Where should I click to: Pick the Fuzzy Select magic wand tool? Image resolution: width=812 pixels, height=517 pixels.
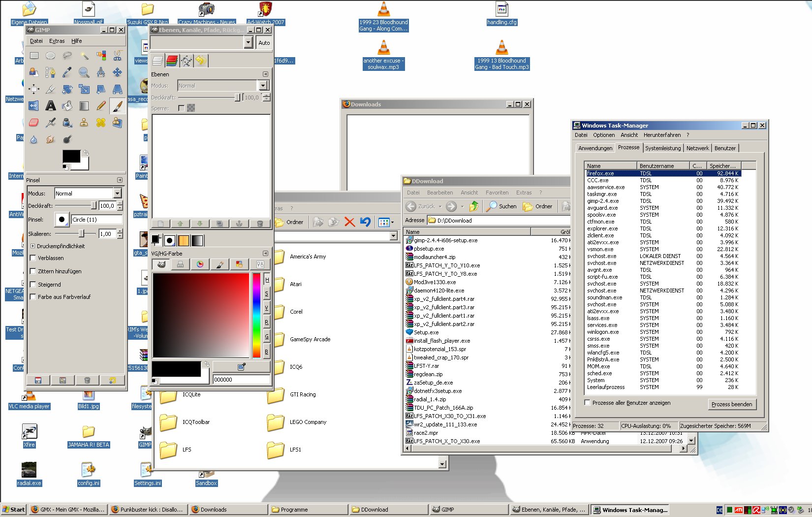pos(84,56)
